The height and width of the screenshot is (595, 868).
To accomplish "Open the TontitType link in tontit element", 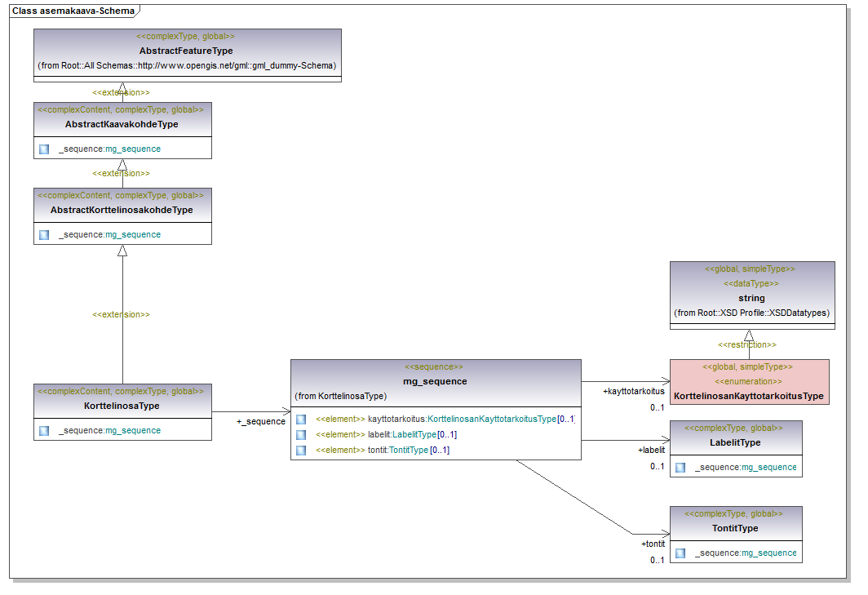I will click(408, 451).
